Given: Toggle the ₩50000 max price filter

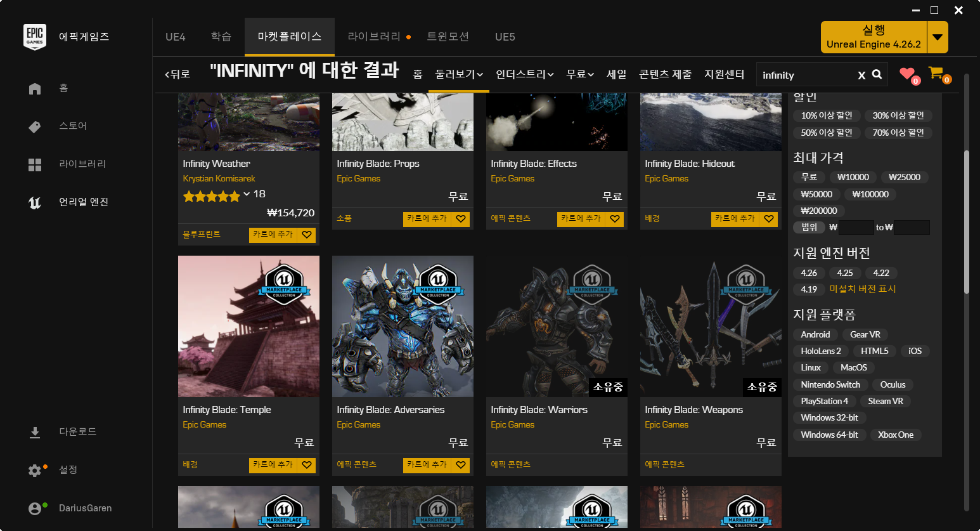Looking at the screenshot, I should click(816, 194).
